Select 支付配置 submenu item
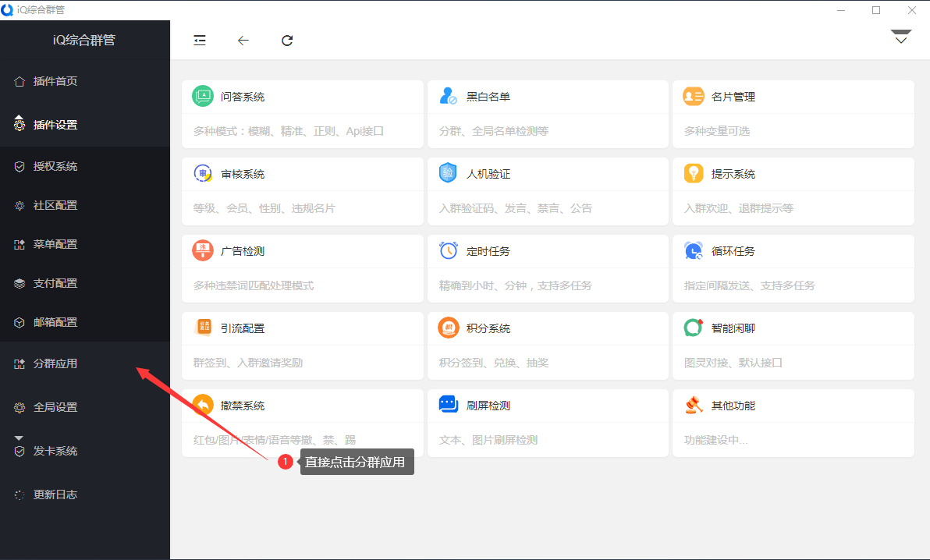This screenshot has width=930, height=560. click(85, 284)
